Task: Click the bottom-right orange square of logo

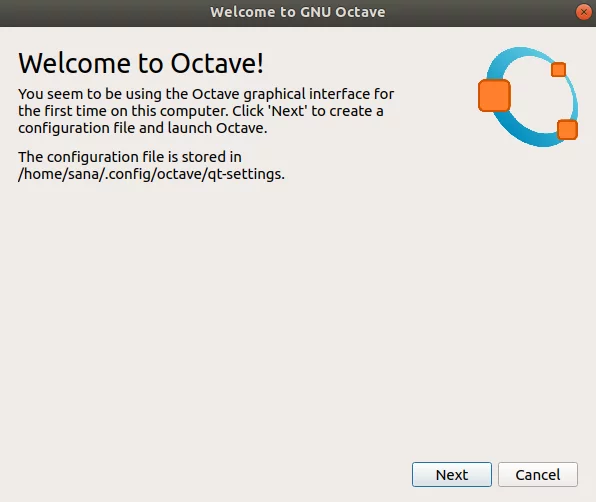Action: click(x=567, y=130)
